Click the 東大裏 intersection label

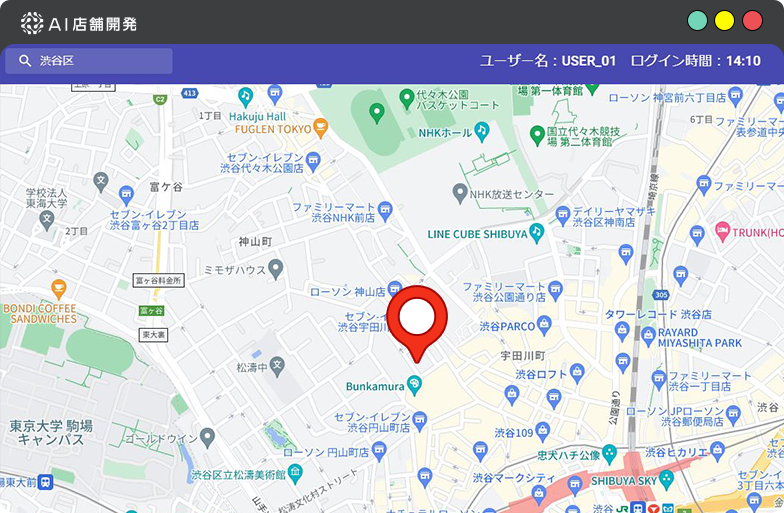[x=153, y=334]
